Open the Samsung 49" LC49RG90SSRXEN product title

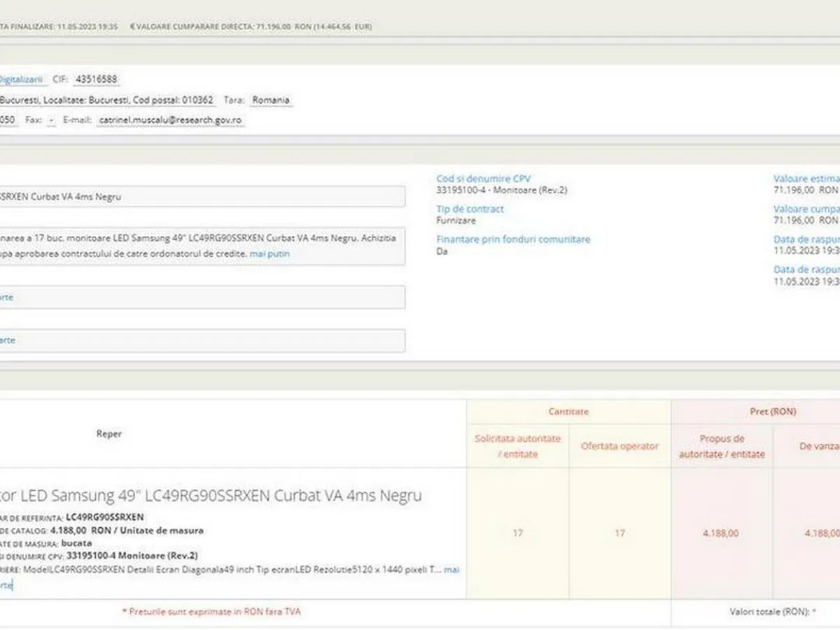(x=210, y=496)
